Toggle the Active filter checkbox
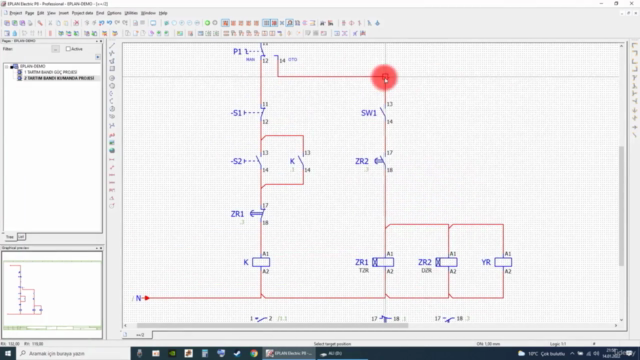Screen dimensions: 640x360 pyautogui.click(x=68, y=49)
